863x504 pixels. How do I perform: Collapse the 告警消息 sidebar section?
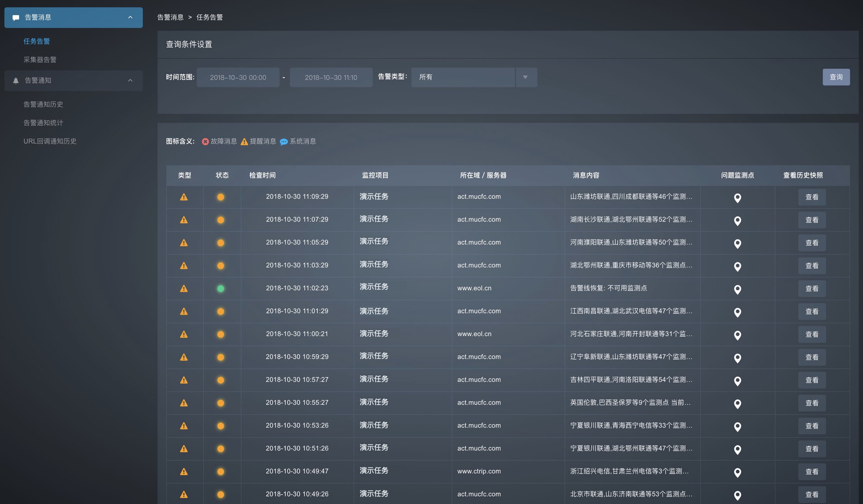click(x=130, y=17)
